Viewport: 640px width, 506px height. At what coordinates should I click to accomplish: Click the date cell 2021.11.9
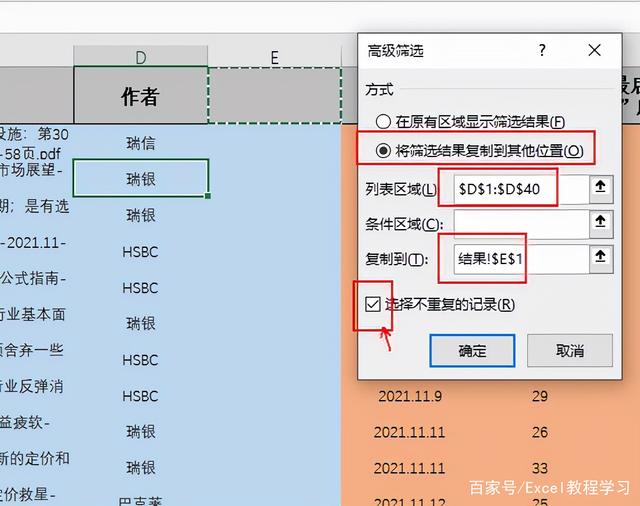click(410, 396)
